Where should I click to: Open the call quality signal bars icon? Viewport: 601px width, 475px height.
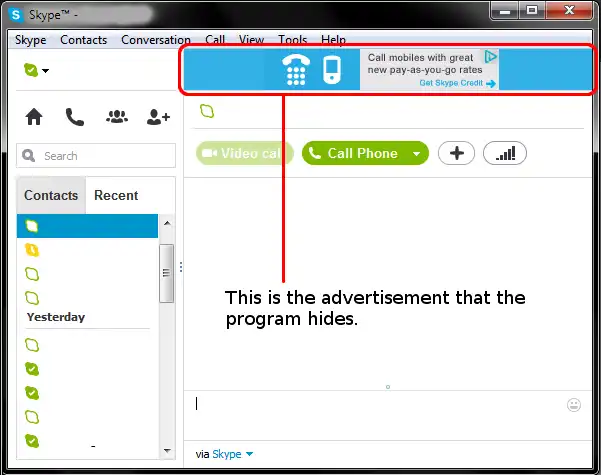(x=505, y=153)
